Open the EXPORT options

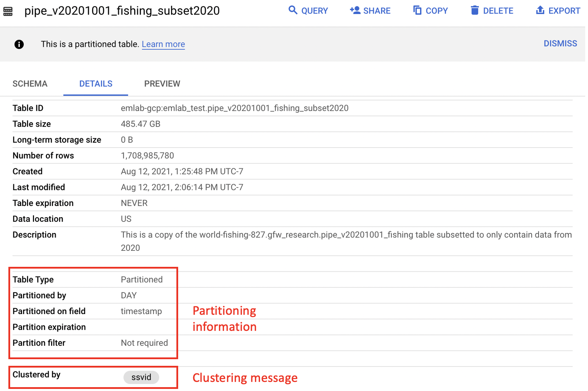click(x=558, y=10)
